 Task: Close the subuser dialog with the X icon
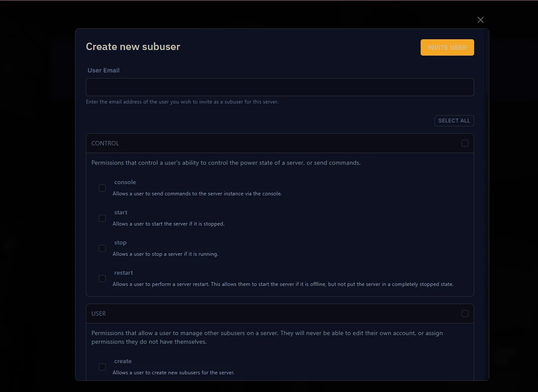481,20
